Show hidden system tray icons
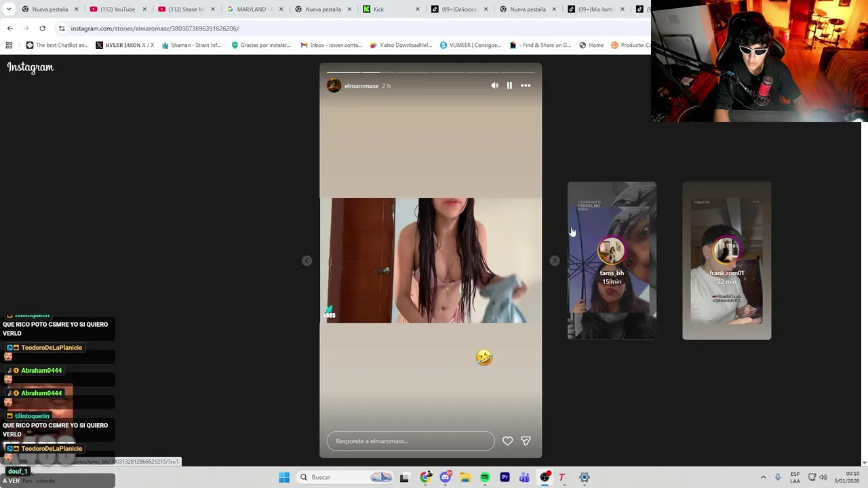The width and height of the screenshot is (868, 488). coord(763,477)
